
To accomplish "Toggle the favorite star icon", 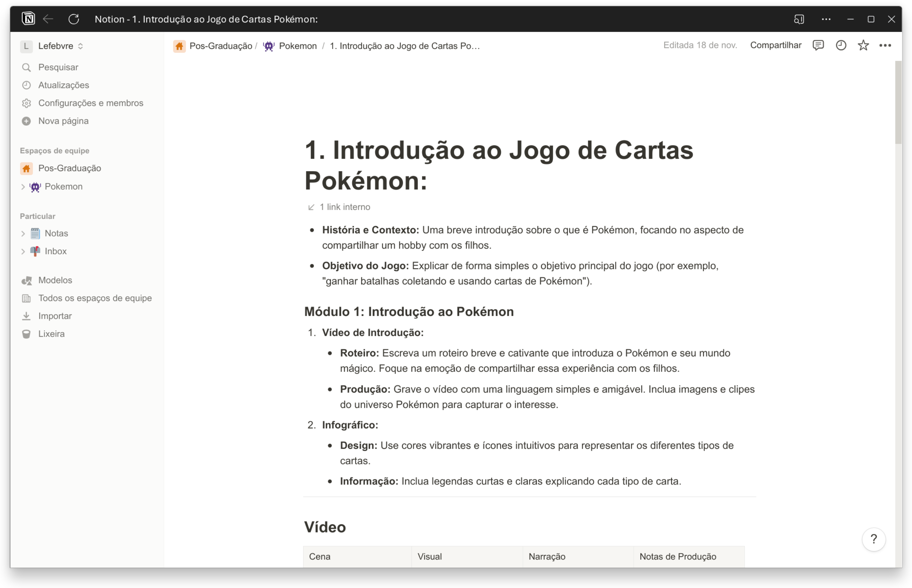I will point(863,45).
